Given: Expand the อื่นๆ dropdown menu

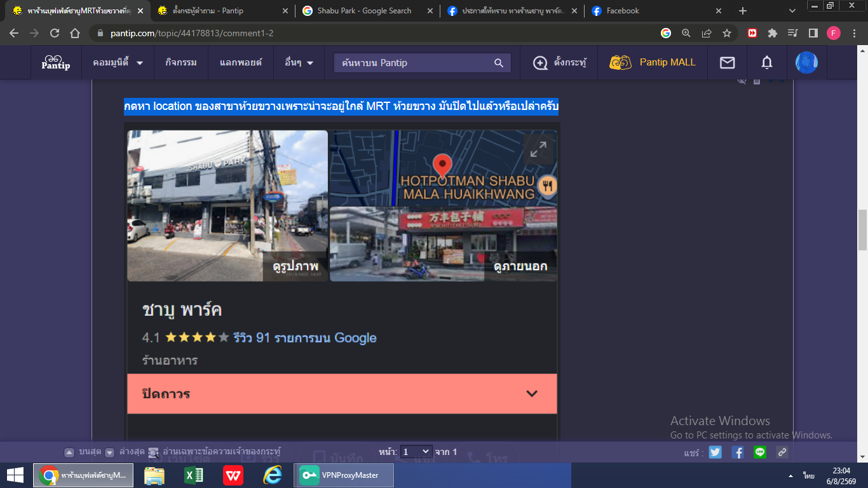Looking at the screenshot, I should pos(300,63).
